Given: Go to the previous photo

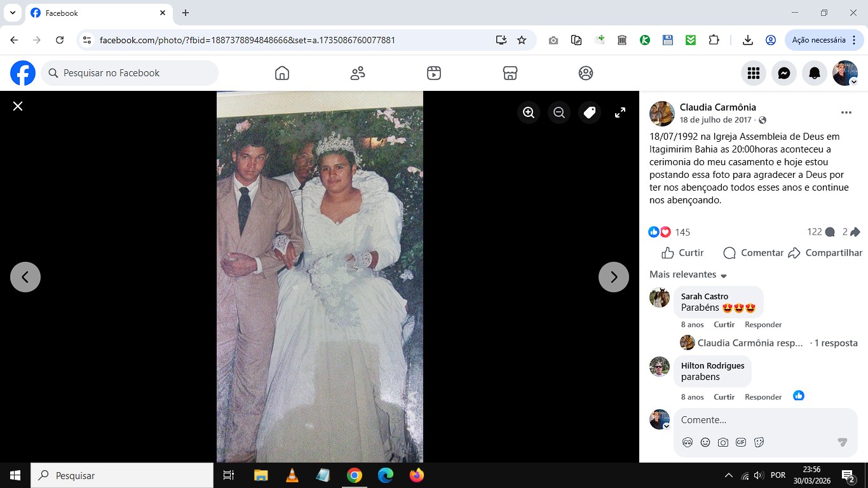Looking at the screenshot, I should (x=25, y=277).
